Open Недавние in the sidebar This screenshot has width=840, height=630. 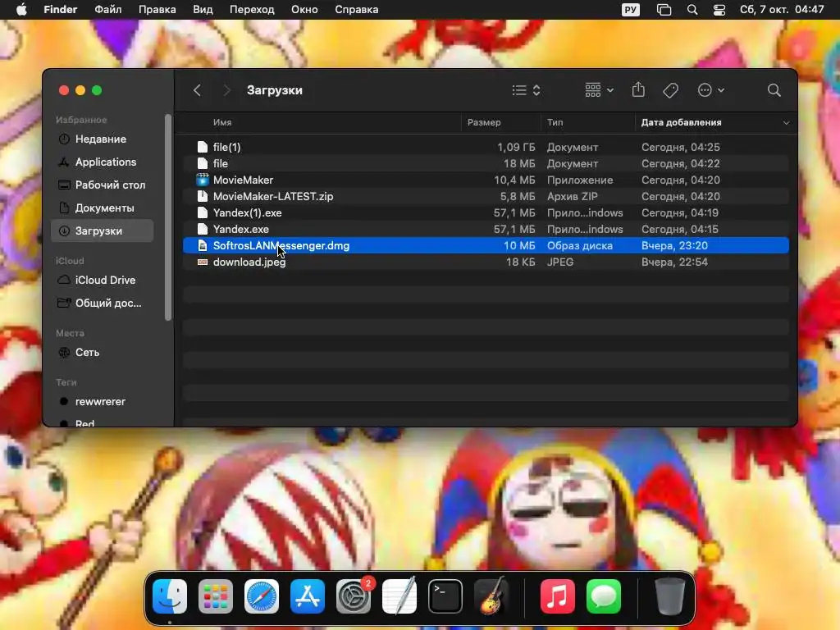tap(103, 139)
